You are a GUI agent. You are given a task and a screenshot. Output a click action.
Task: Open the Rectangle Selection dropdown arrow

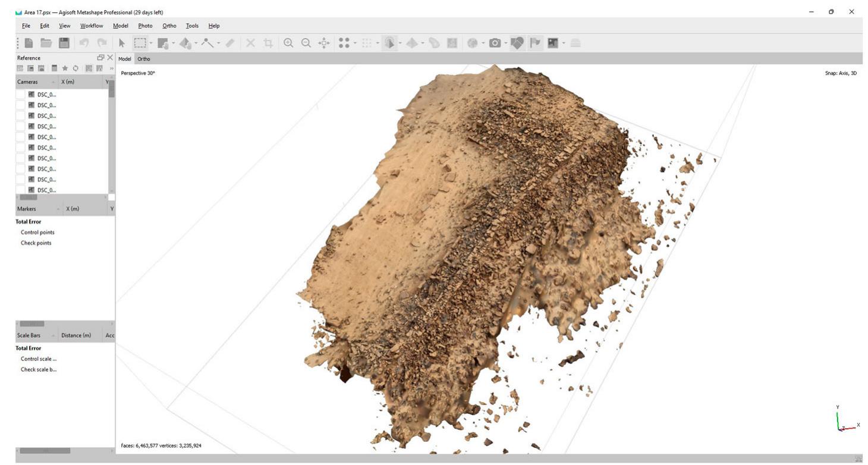click(x=151, y=43)
